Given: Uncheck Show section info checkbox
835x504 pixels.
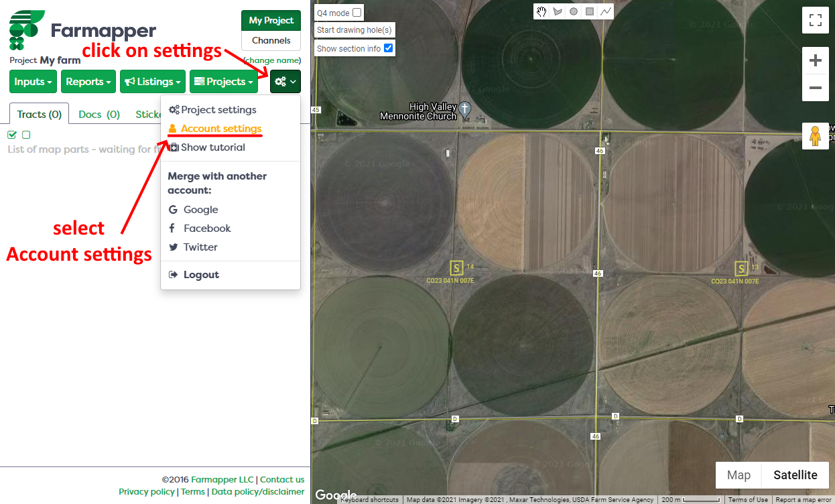Looking at the screenshot, I should pos(389,48).
